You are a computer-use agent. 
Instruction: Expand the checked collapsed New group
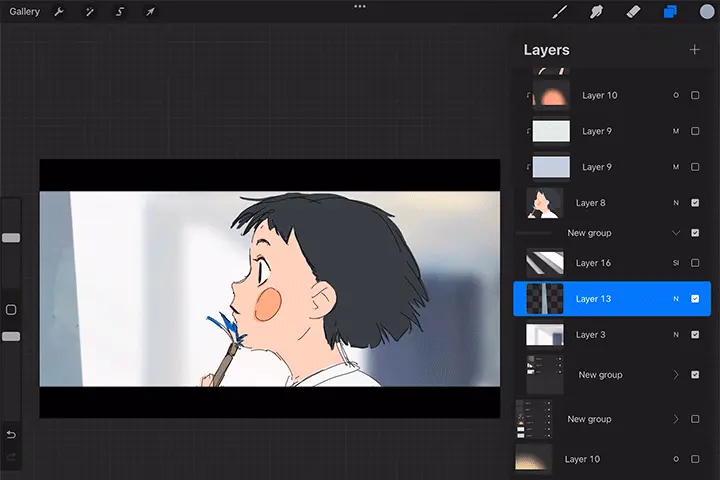[x=676, y=375]
